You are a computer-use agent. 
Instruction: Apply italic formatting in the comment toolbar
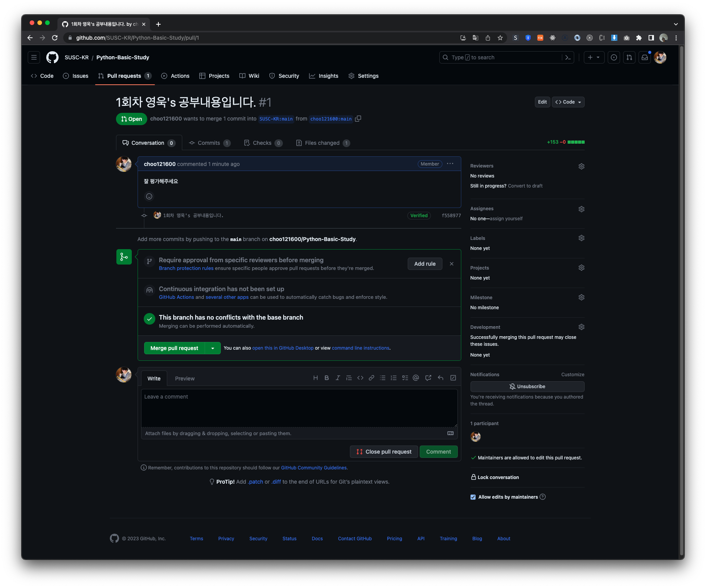(338, 378)
